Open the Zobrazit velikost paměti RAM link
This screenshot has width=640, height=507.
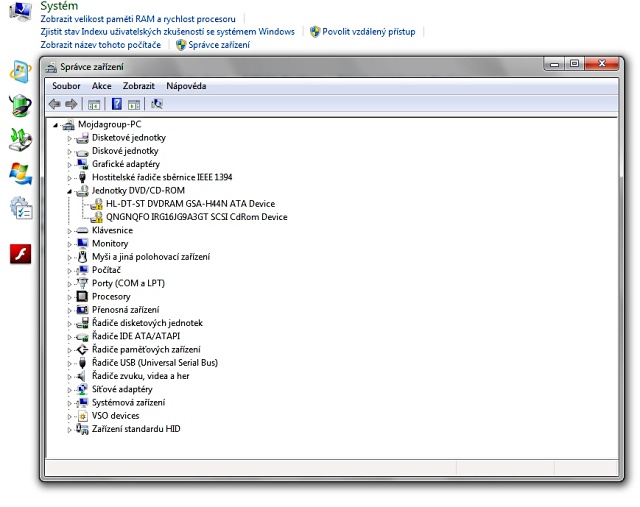coord(138,19)
